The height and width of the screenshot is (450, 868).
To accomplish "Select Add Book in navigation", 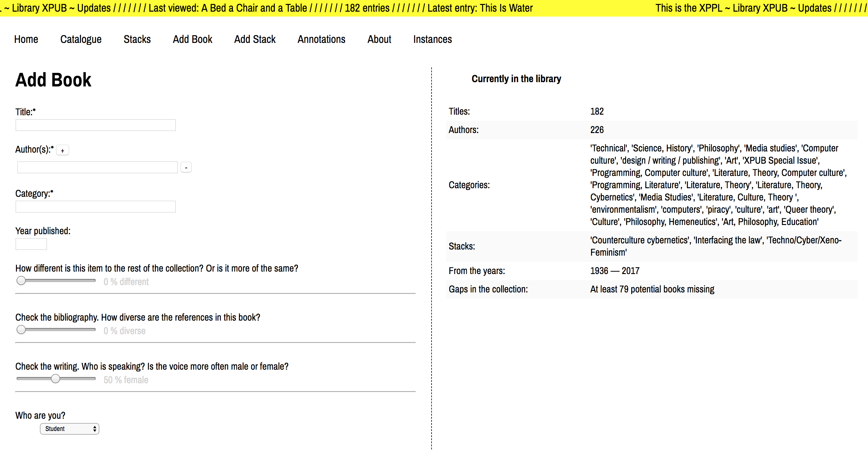I will [x=192, y=40].
